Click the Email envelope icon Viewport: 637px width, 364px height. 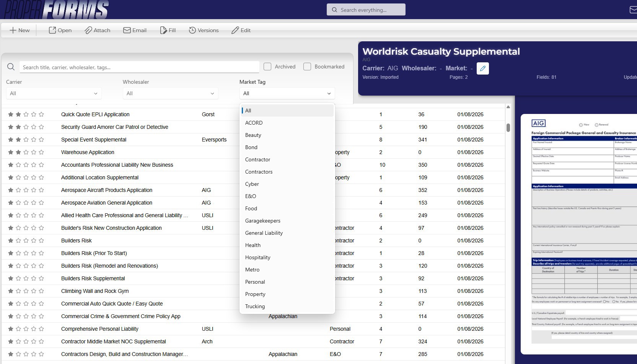click(x=127, y=30)
